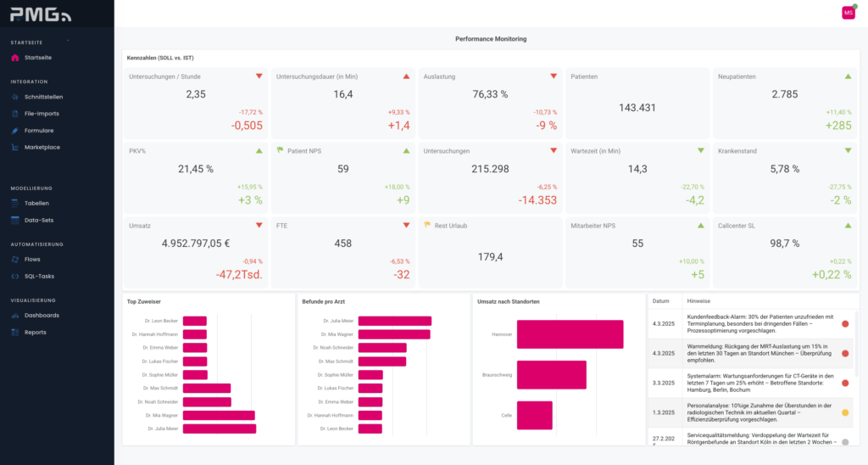The width and height of the screenshot is (868, 465).
Task: Click the Formulare pen icon
Action: click(14, 131)
